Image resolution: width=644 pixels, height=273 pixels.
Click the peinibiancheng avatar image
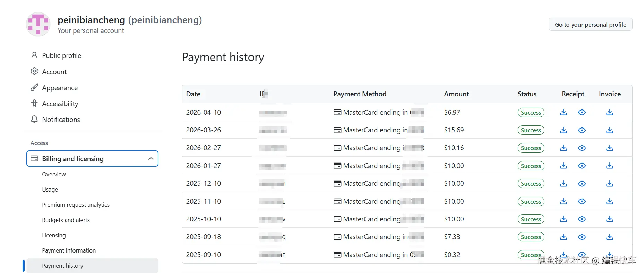[x=38, y=24]
